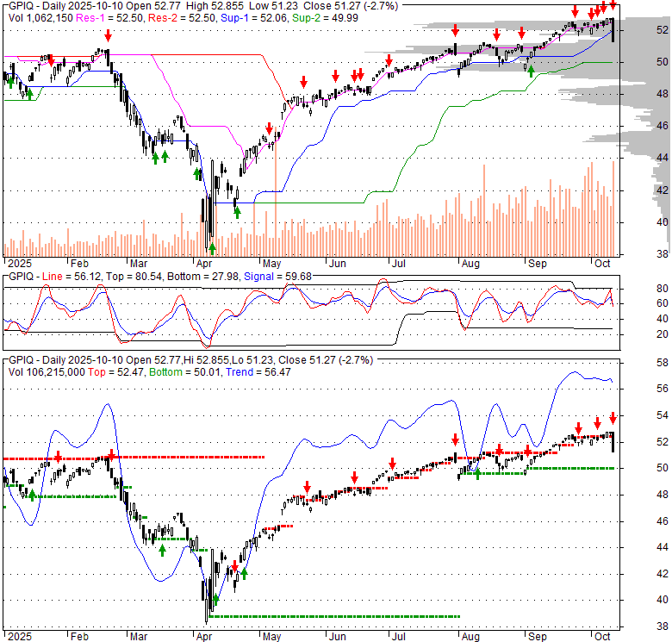Click the 'Line = 56.12' oscillator label
The height and width of the screenshot is (642, 672).
pos(72,277)
